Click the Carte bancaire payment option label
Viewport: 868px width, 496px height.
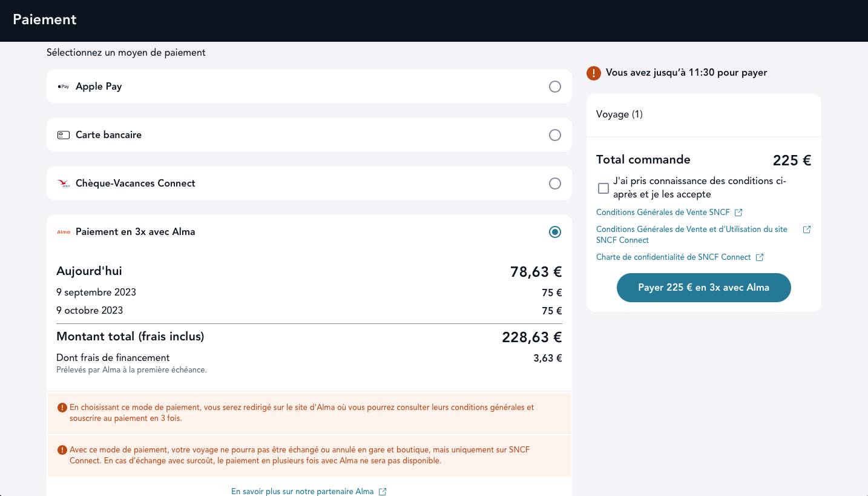(108, 135)
